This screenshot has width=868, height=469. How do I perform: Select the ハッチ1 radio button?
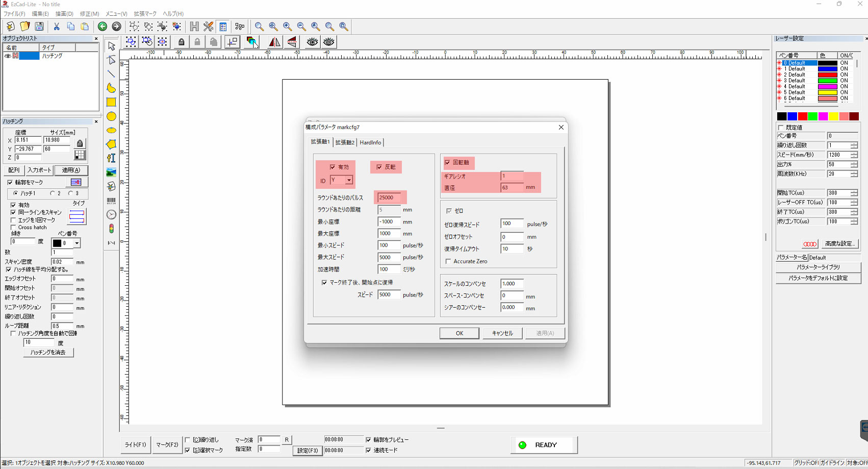[x=16, y=193]
